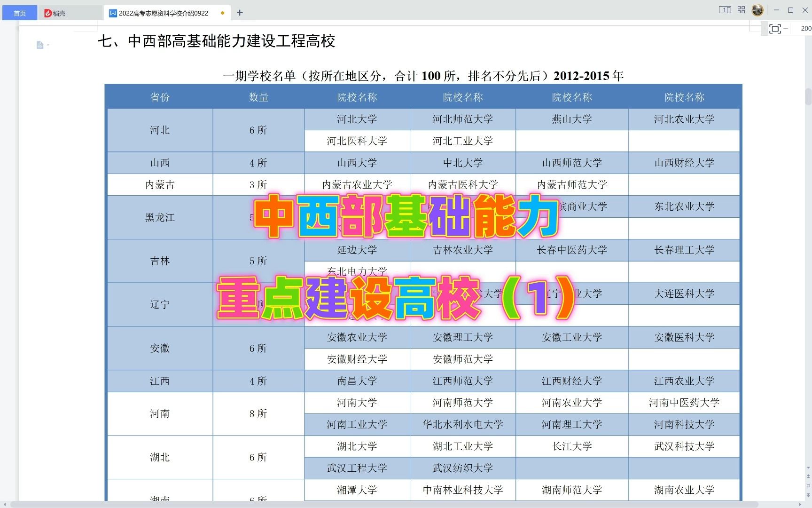Click the previous page double-up arrow

pyautogui.click(x=808, y=476)
